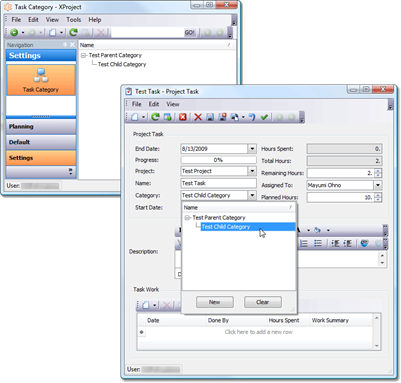Select Test Parent Category in XProject tree
401x383 pixels.
tap(115, 55)
